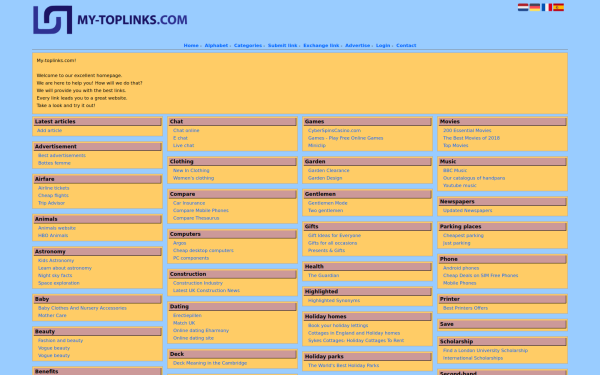Open the Youtube music link
The image size is (600, 375).
click(460, 186)
